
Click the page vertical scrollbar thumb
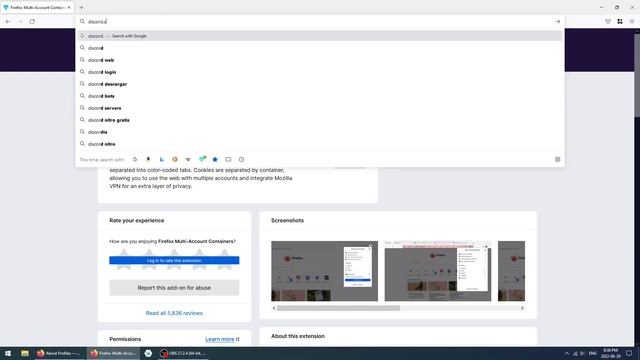click(637, 76)
